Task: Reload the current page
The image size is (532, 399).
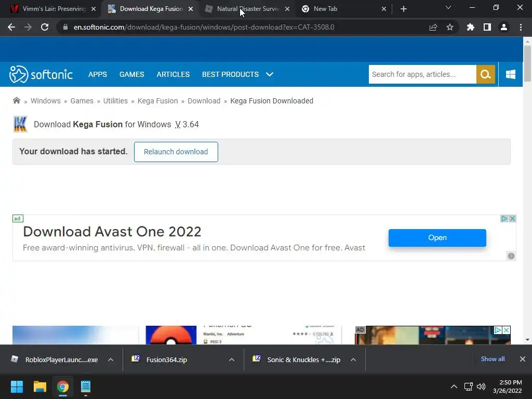Action: point(45,27)
